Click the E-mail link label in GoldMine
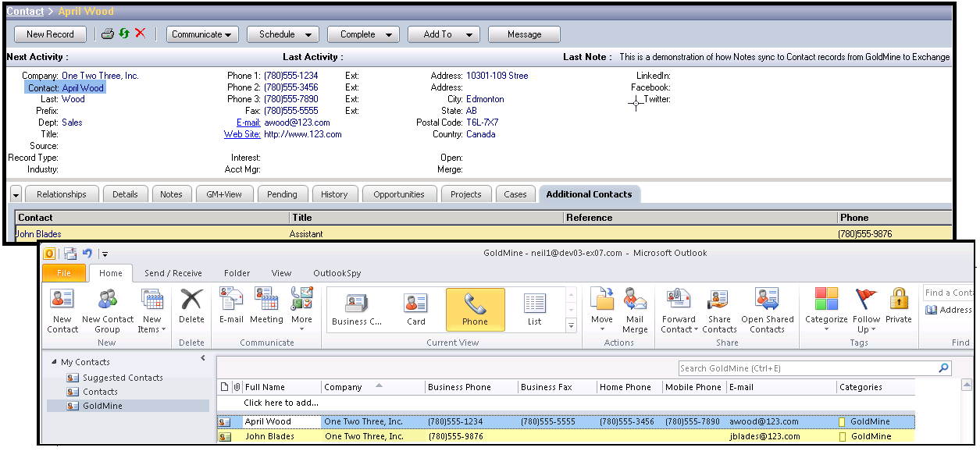Image resolution: width=980 pixels, height=451 pixels. pos(248,123)
